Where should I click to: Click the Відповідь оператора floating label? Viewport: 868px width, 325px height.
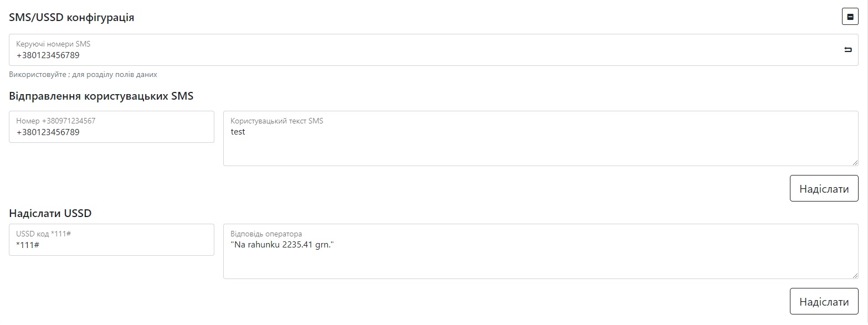266,234
